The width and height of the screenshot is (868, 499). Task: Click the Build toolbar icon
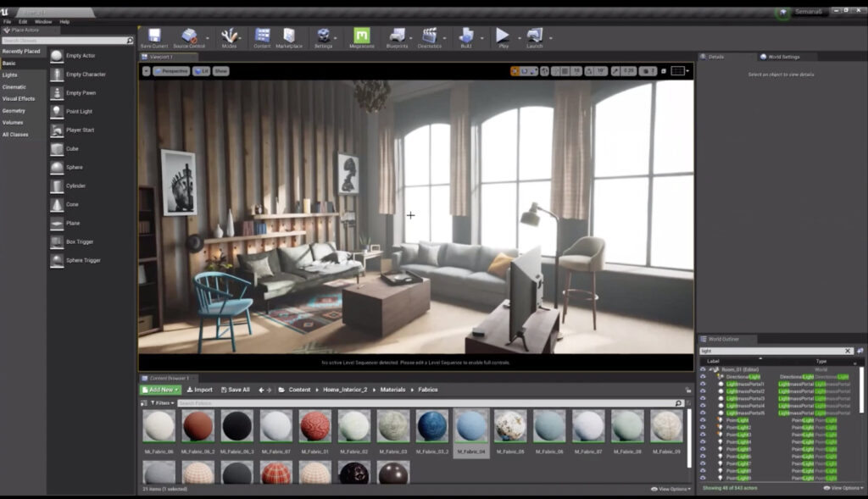[x=466, y=36]
